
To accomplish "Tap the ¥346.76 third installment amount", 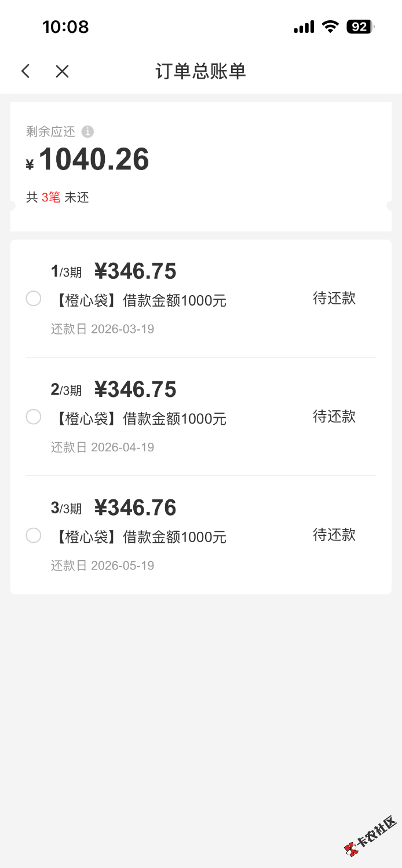I will [135, 508].
